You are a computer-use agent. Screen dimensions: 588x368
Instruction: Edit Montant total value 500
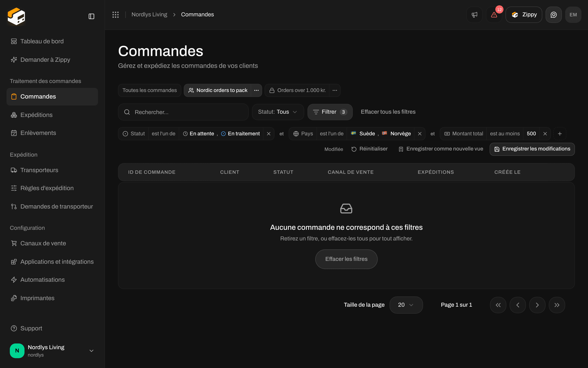coord(531,134)
